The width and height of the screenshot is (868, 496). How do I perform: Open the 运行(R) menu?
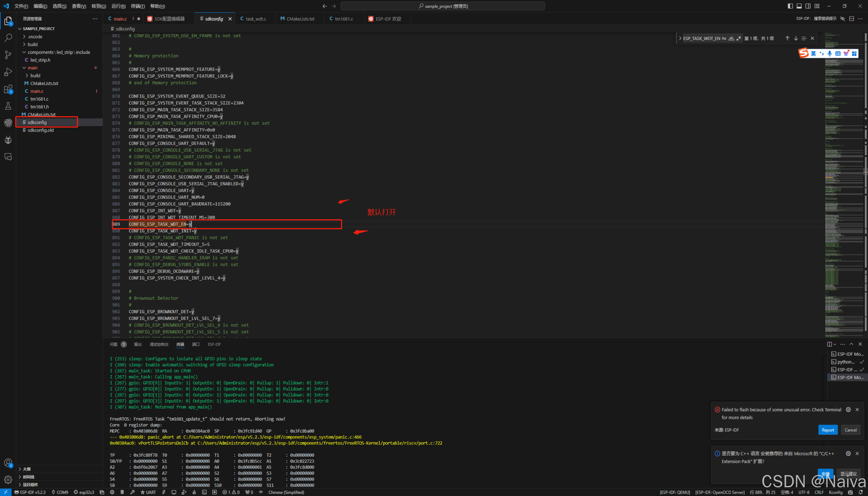tap(118, 6)
